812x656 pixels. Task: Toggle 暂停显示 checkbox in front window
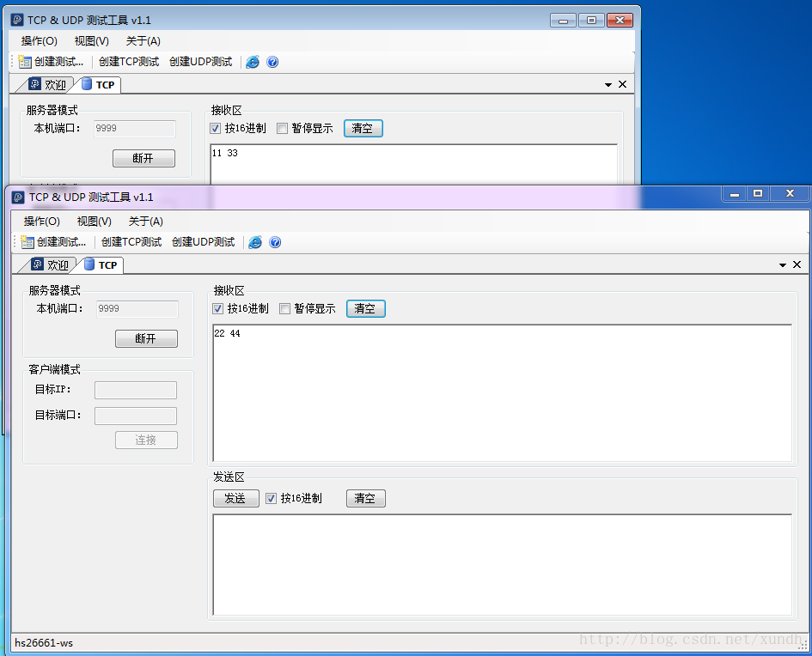(x=284, y=309)
